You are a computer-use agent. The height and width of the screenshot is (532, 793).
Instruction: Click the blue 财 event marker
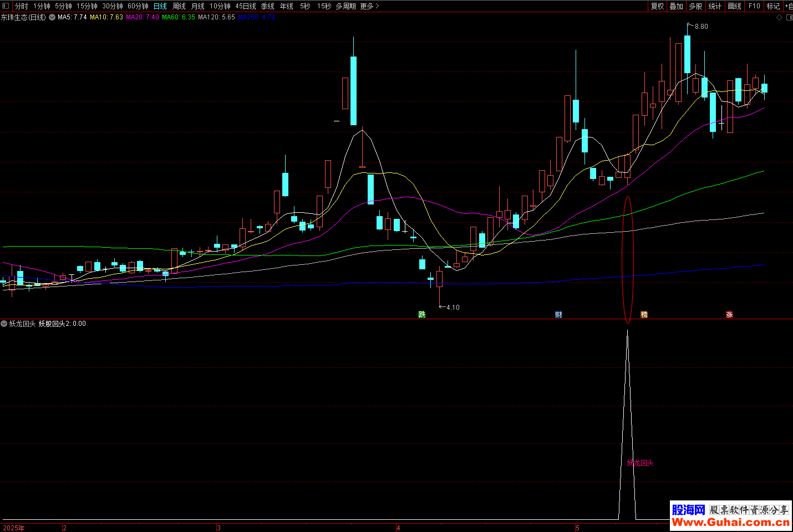click(x=558, y=315)
